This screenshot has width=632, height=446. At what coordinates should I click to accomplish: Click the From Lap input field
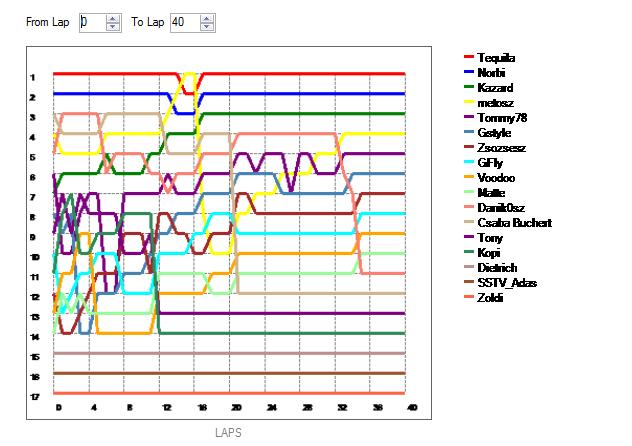click(93, 23)
